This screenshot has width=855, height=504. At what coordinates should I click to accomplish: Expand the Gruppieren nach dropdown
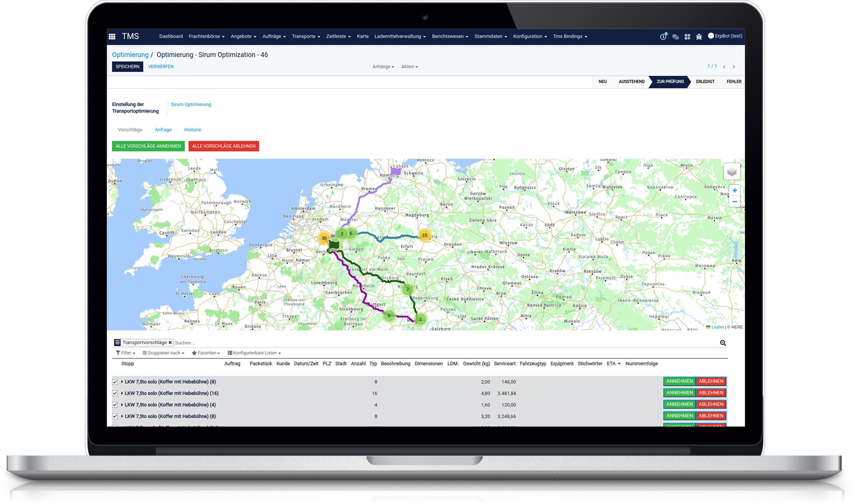(x=163, y=353)
